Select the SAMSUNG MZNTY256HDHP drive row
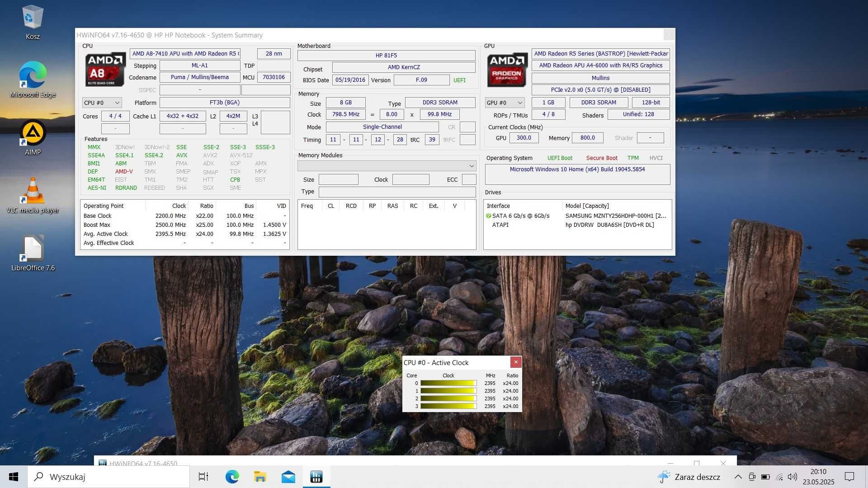The width and height of the screenshot is (868, 488). point(578,216)
